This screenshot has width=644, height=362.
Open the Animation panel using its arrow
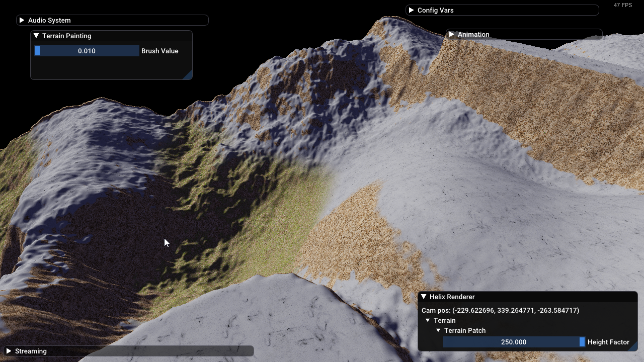pyautogui.click(x=451, y=34)
